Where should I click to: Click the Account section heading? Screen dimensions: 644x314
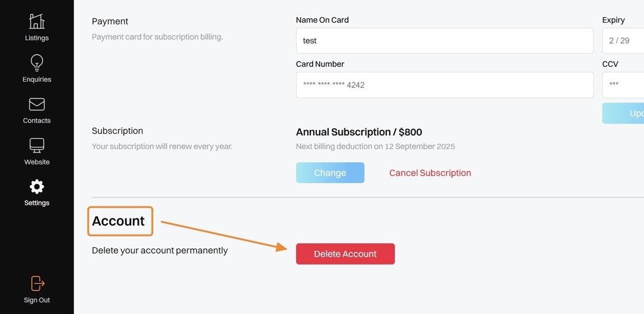coord(118,221)
